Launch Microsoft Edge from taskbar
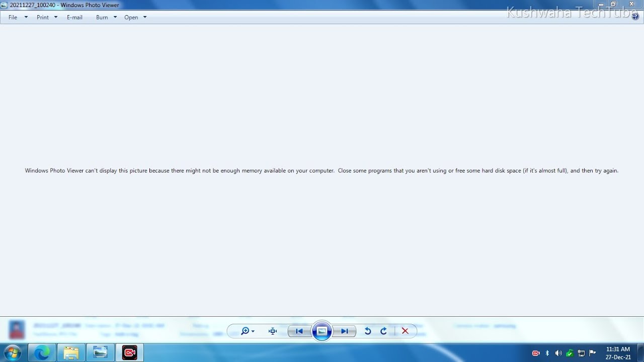The height and width of the screenshot is (362, 644). pyautogui.click(x=42, y=353)
